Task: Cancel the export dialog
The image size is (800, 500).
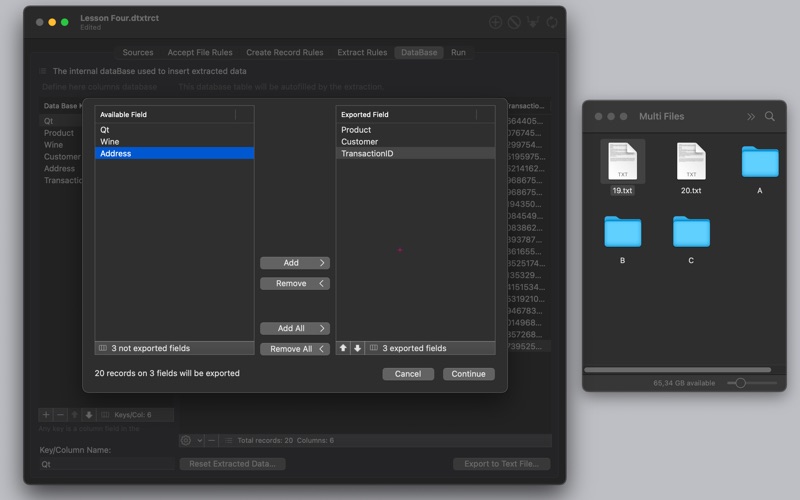Action: (x=408, y=374)
